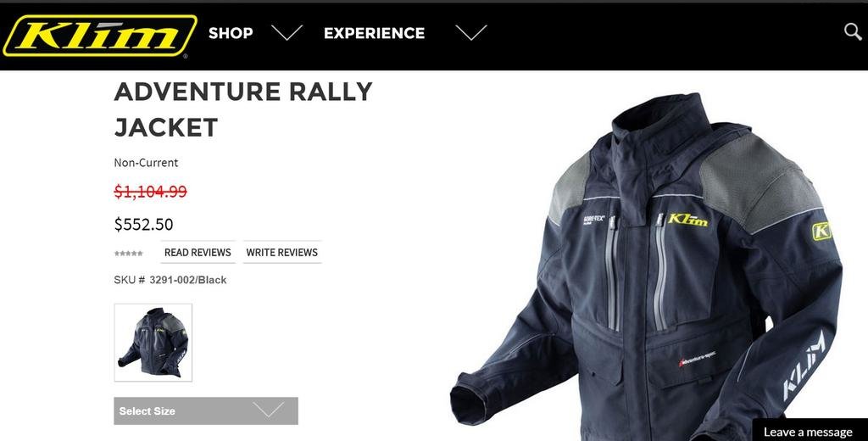Expand the chevron next to EXPERIENCE

pos(470,33)
